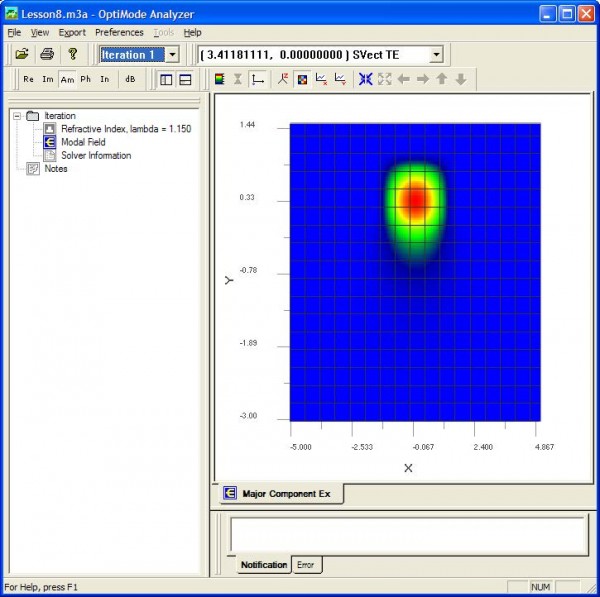Switch to phase view with Ph button
The width and height of the screenshot is (600, 597).
[85, 79]
